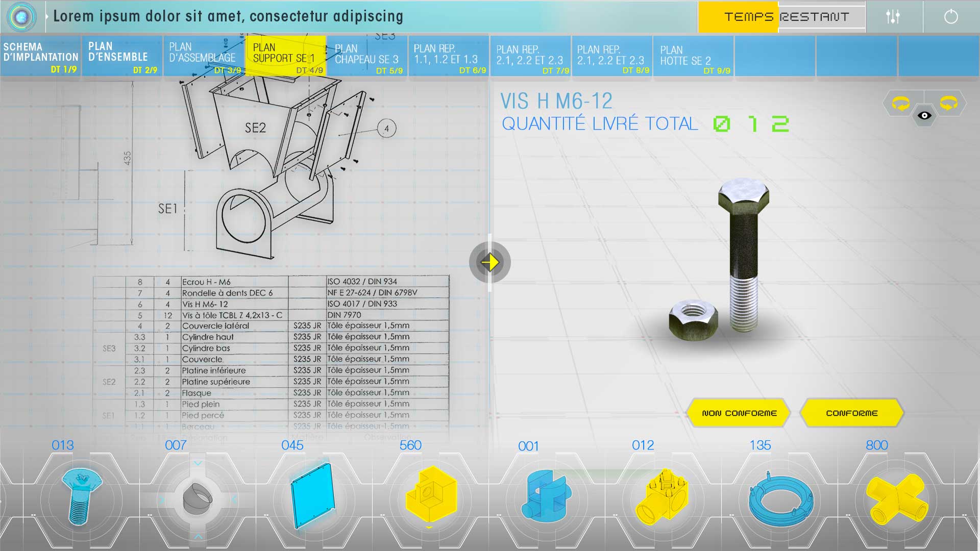Click the yellow split-panel handle
980x551 pixels.
pos(490,262)
